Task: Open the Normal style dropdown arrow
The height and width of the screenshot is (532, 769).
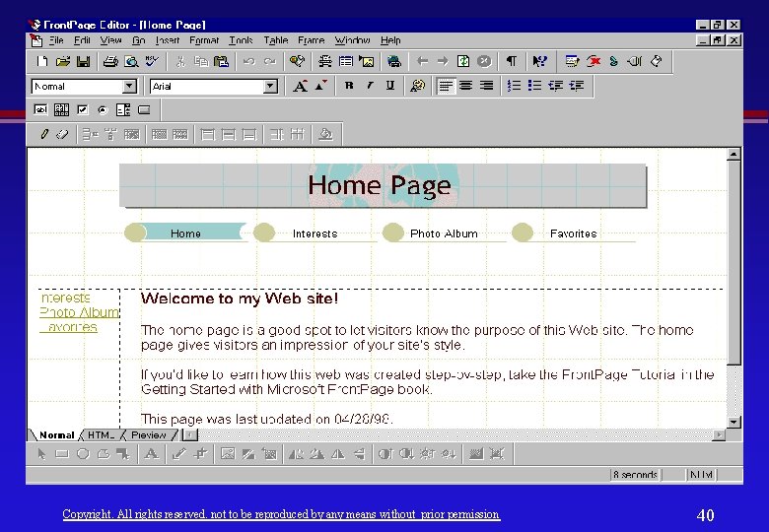Action: [129, 87]
